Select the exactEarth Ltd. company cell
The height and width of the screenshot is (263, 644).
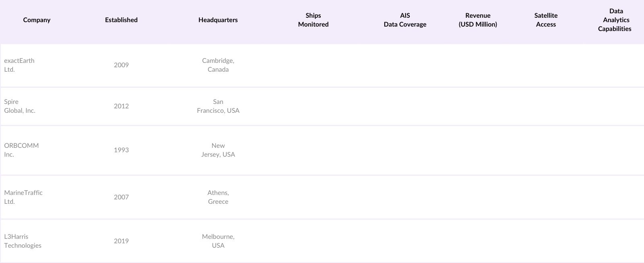coord(19,65)
